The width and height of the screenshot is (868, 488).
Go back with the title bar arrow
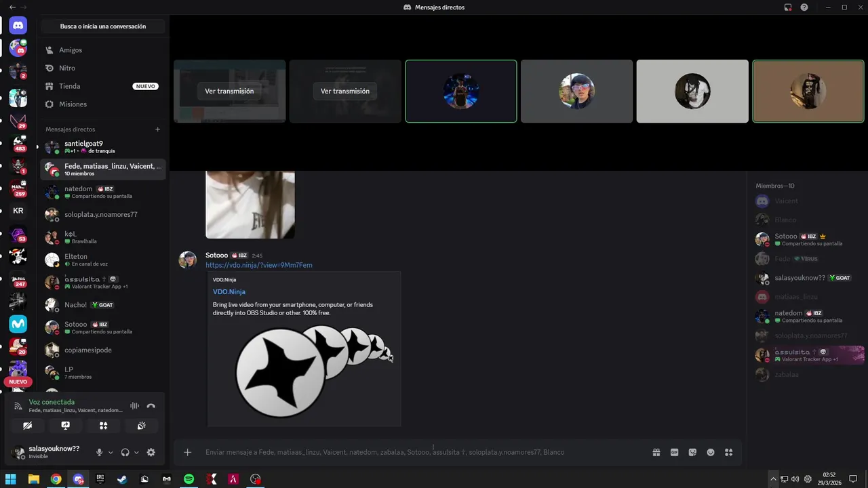(12, 7)
